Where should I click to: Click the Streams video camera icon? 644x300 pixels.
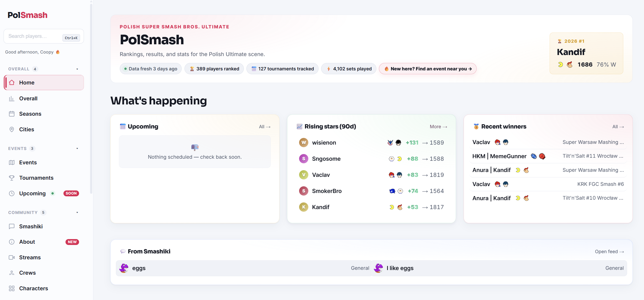[12, 258]
